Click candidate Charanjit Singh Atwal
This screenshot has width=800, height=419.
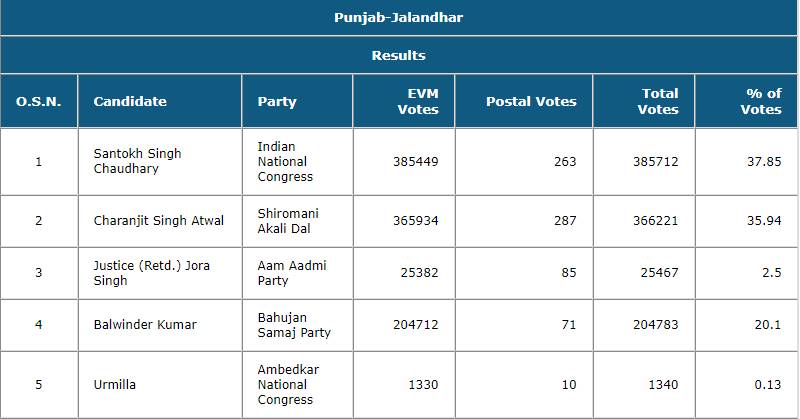click(144, 220)
